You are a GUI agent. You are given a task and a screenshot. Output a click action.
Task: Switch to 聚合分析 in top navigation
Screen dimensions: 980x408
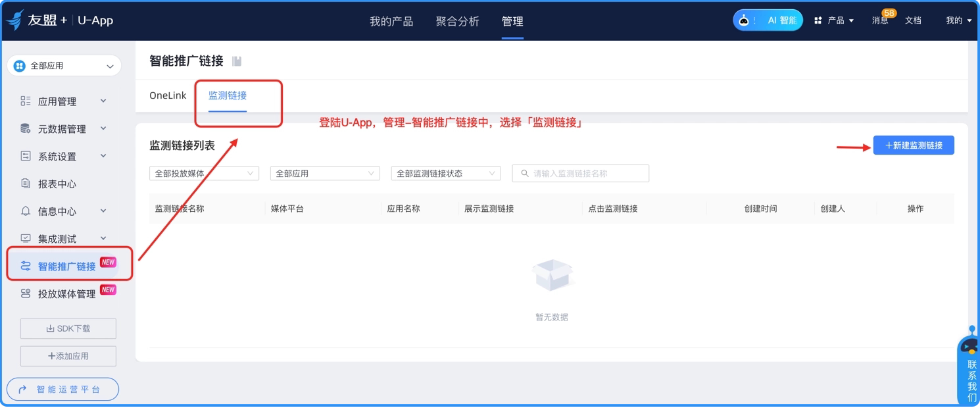(x=458, y=21)
